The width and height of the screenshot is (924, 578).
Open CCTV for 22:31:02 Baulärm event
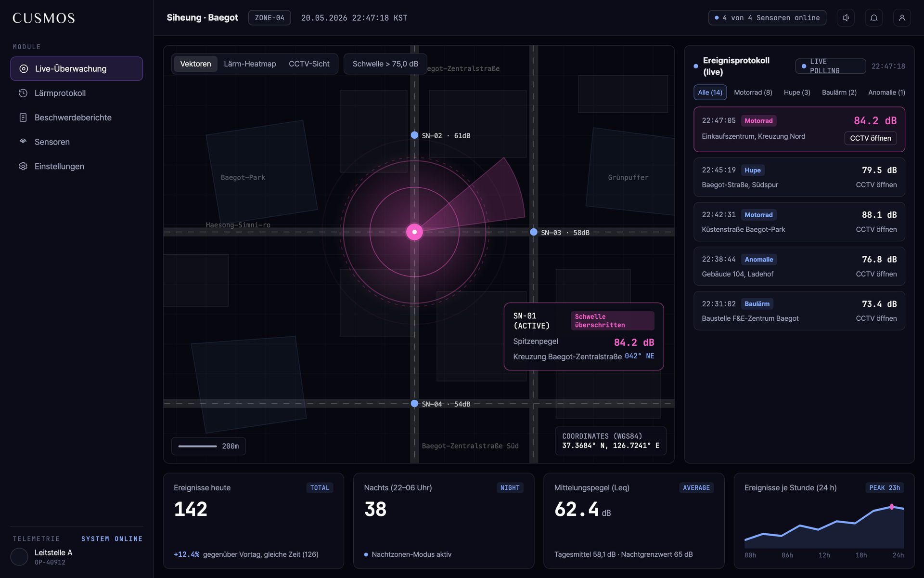[876, 318]
